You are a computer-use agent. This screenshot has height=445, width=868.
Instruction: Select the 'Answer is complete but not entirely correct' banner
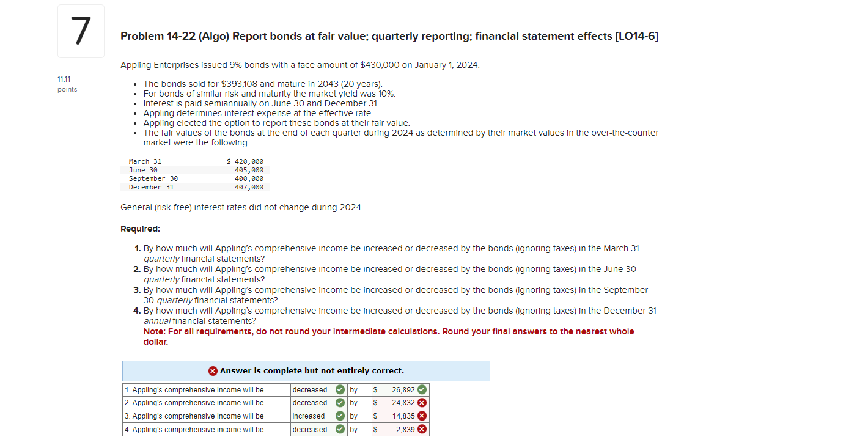pyautogui.click(x=306, y=370)
